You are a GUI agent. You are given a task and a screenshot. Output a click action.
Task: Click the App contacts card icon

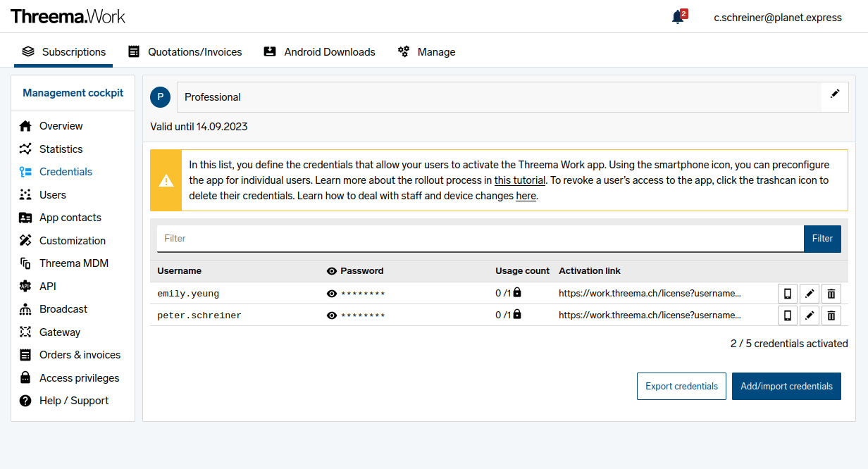pos(25,218)
